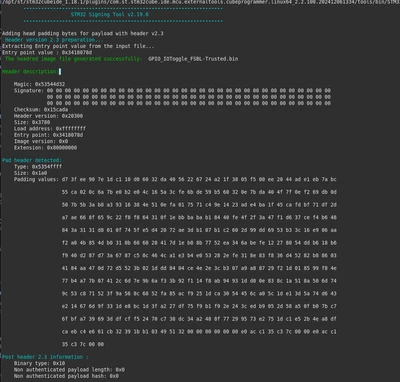
Task: Click the 'Padding values:' label
Action: tap(36, 179)
